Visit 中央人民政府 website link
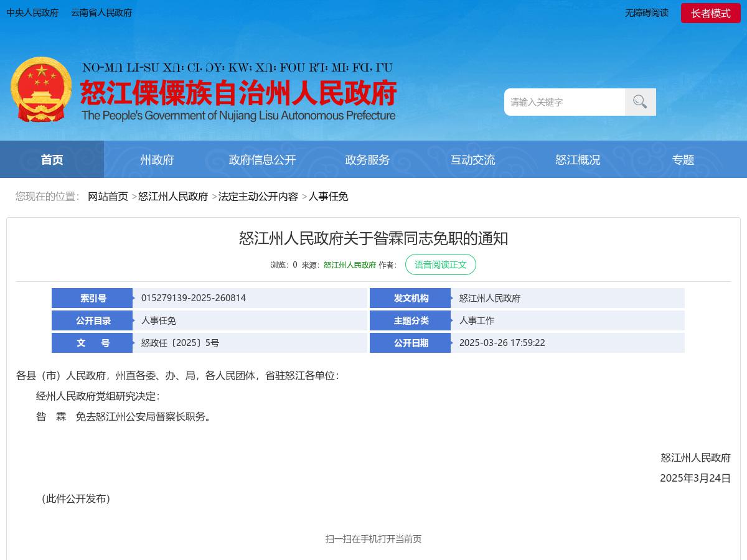 pos(33,12)
